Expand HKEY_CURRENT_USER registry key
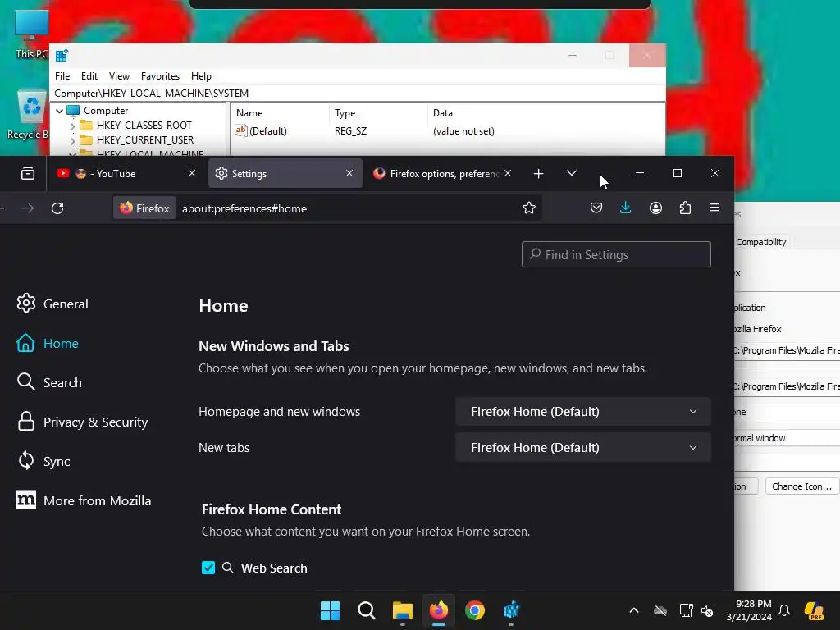The width and height of the screenshot is (840, 630). coord(72,140)
